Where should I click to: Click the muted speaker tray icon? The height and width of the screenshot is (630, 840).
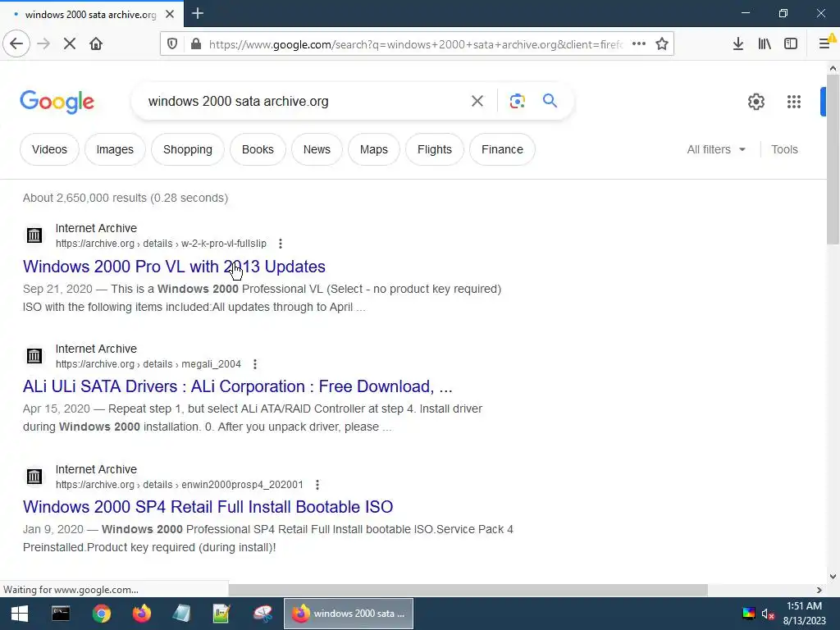point(768,614)
